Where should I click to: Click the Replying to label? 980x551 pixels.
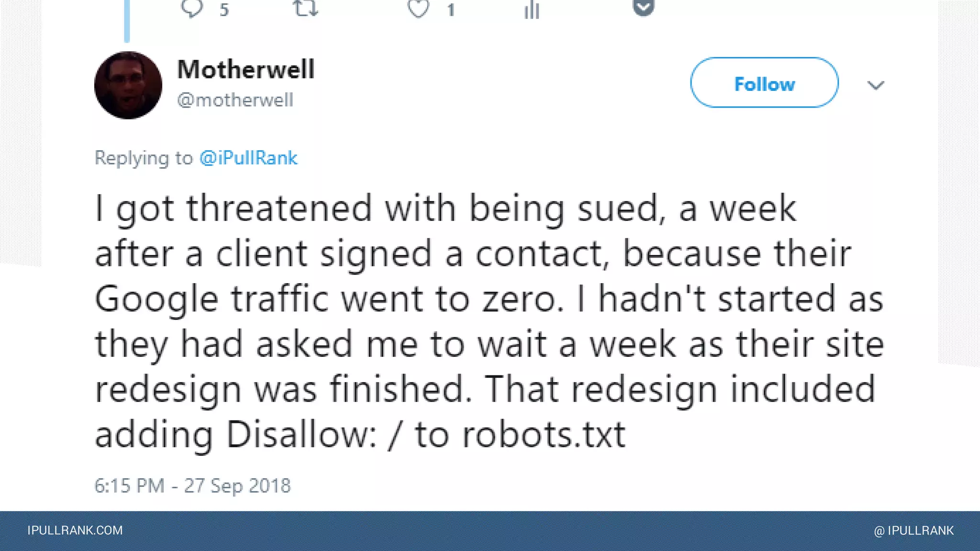click(144, 158)
